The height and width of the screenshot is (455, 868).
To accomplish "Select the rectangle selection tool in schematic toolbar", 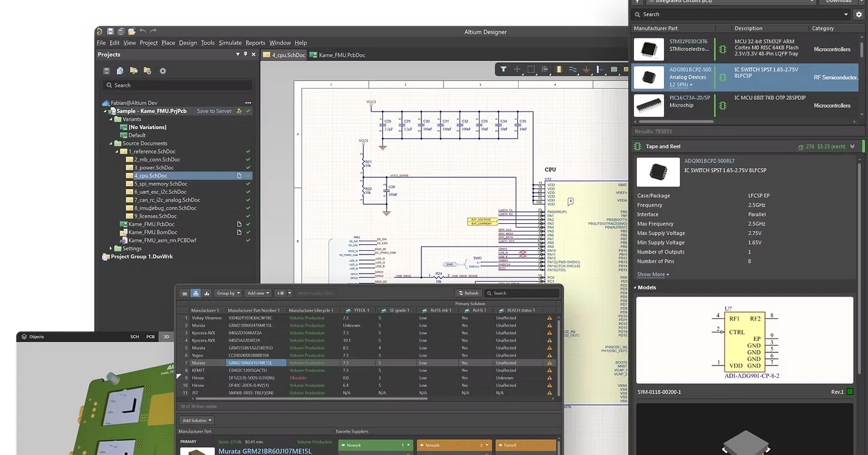I will pos(531,70).
